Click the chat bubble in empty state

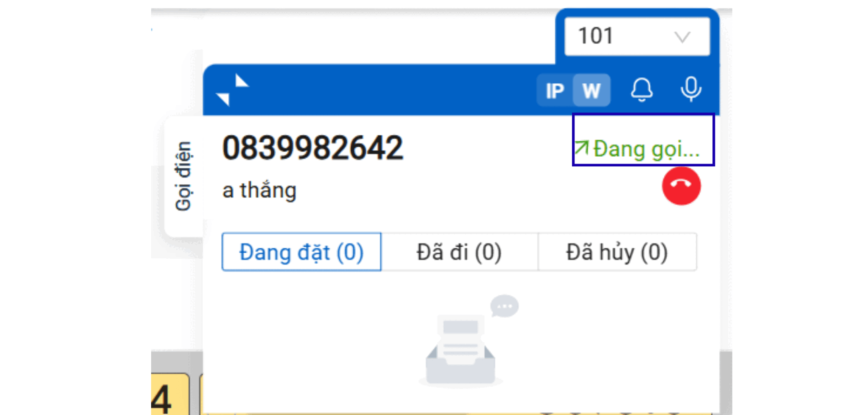pyautogui.click(x=505, y=306)
